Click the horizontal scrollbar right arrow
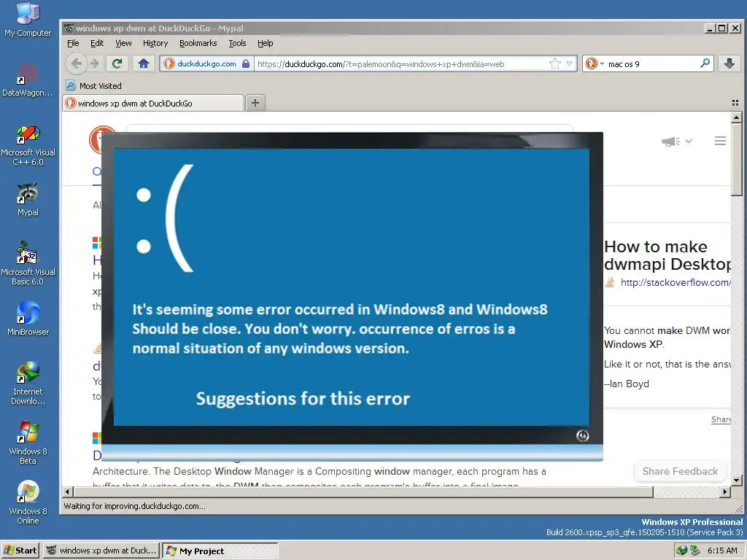The height and width of the screenshot is (560, 747). [725, 491]
